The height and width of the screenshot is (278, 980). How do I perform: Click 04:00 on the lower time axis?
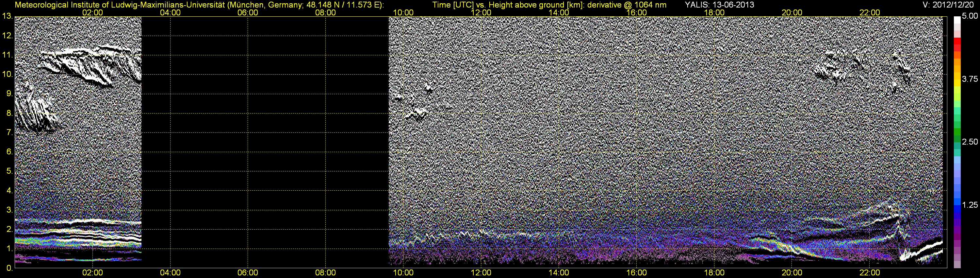tap(170, 273)
